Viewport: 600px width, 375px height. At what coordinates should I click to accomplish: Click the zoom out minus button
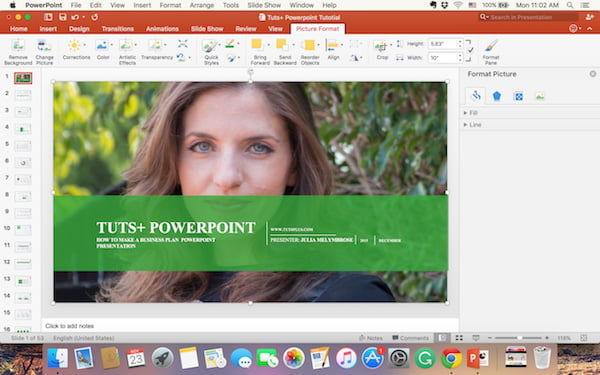pos(490,338)
